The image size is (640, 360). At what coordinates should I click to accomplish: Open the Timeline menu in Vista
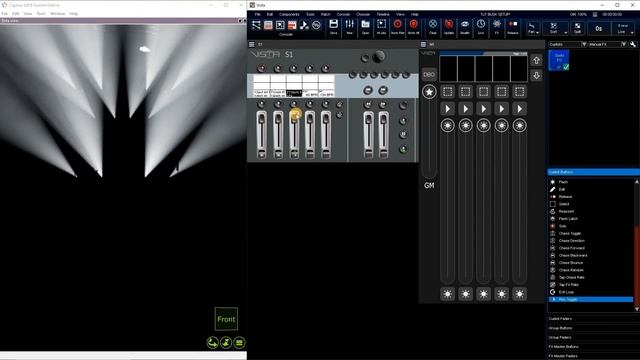(x=383, y=14)
